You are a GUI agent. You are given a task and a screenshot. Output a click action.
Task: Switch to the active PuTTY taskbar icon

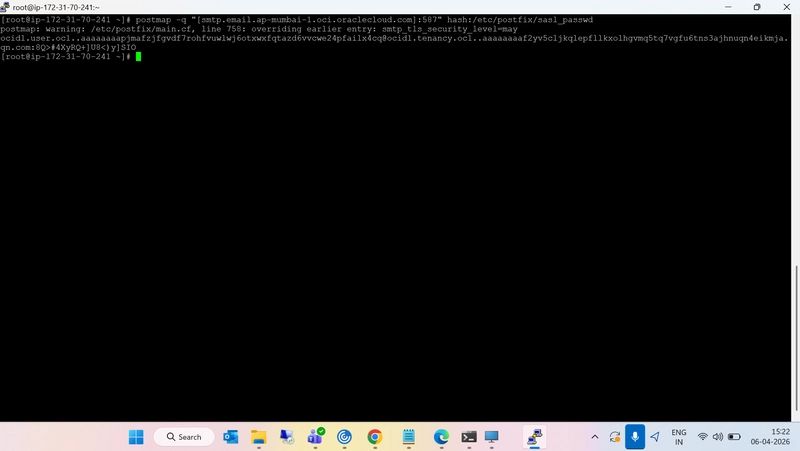click(x=535, y=437)
